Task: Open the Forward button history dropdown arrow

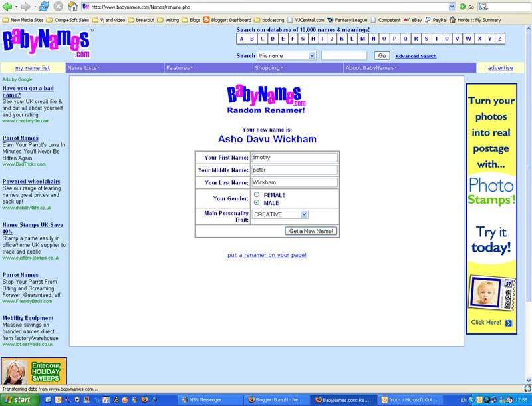Action: tap(35, 7)
